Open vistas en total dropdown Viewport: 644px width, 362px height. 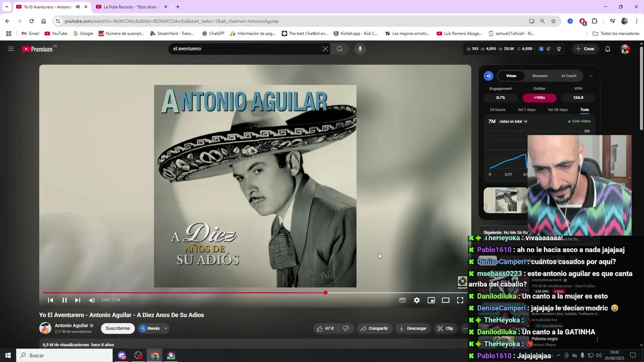pos(513,121)
